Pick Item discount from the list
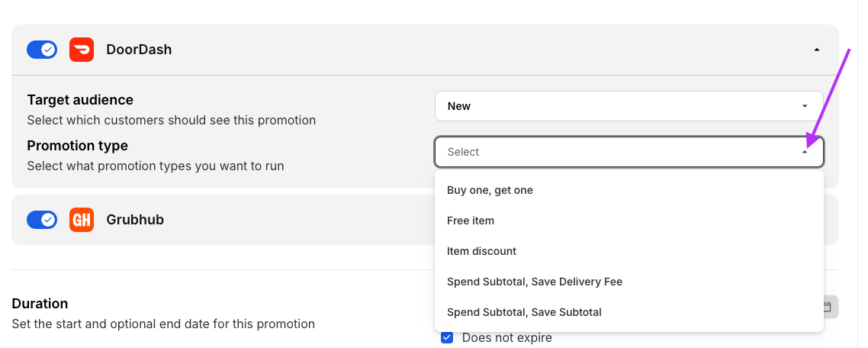This screenshot has height=348, width=868. 481,251
